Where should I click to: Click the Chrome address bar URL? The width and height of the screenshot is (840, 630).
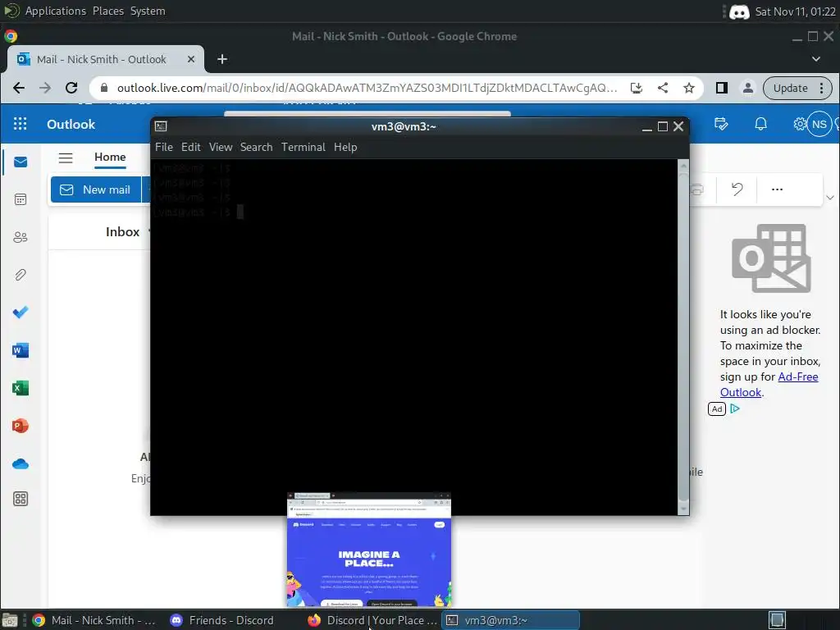click(x=367, y=88)
